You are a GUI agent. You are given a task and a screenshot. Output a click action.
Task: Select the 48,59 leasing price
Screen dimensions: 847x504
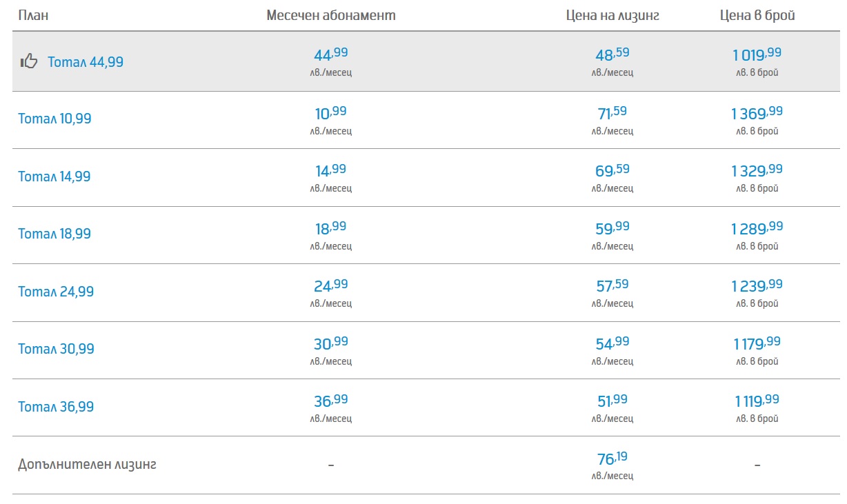point(612,54)
